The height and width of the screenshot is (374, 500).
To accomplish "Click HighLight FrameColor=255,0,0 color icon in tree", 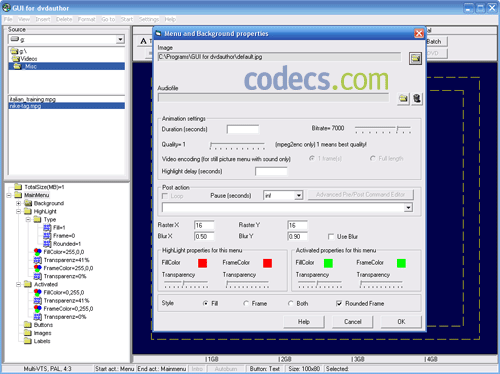I will (38, 268).
